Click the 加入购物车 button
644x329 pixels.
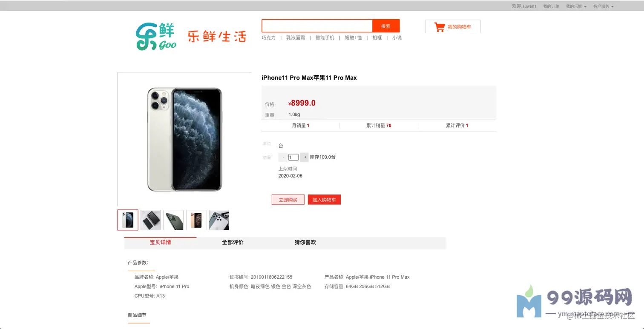pos(324,200)
